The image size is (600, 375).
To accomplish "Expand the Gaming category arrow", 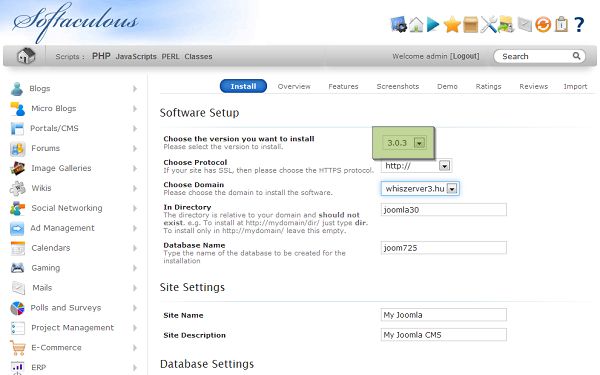I will tap(135, 268).
